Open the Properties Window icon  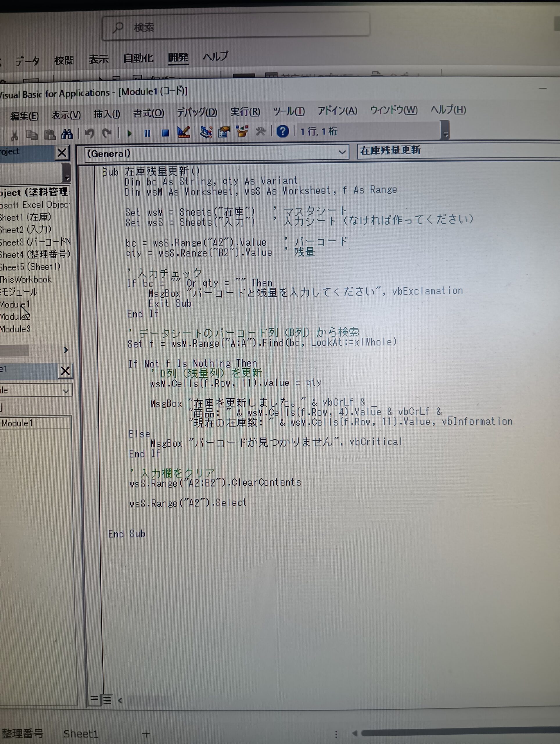[224, 132]
